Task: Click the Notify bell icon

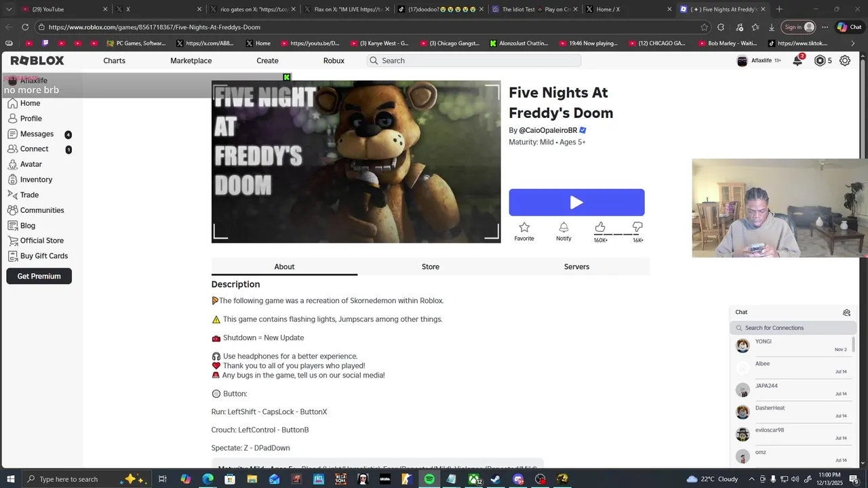Action: tap(564, 231)
